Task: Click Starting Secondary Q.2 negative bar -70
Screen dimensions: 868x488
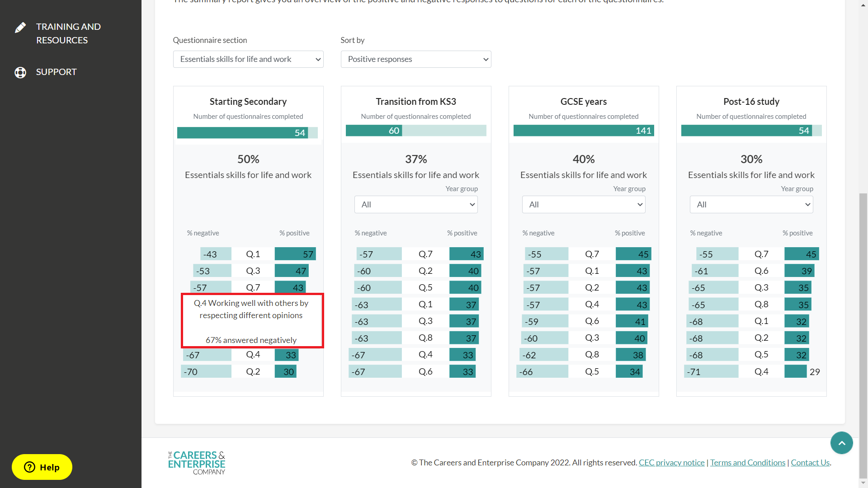Action: tap(206, 371)
